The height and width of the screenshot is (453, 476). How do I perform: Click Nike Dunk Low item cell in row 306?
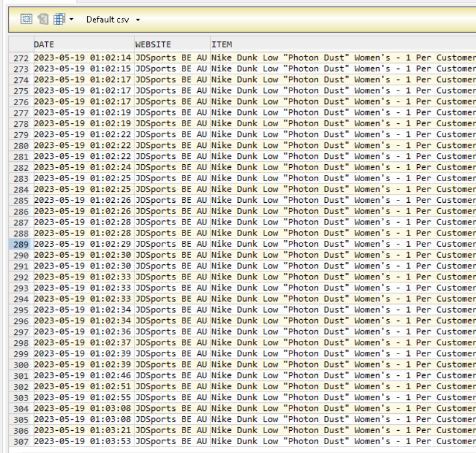343,430
